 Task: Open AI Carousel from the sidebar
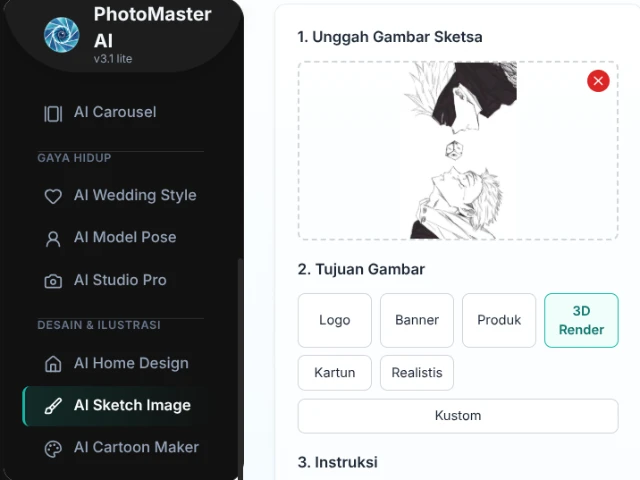(x=114, y=113)
